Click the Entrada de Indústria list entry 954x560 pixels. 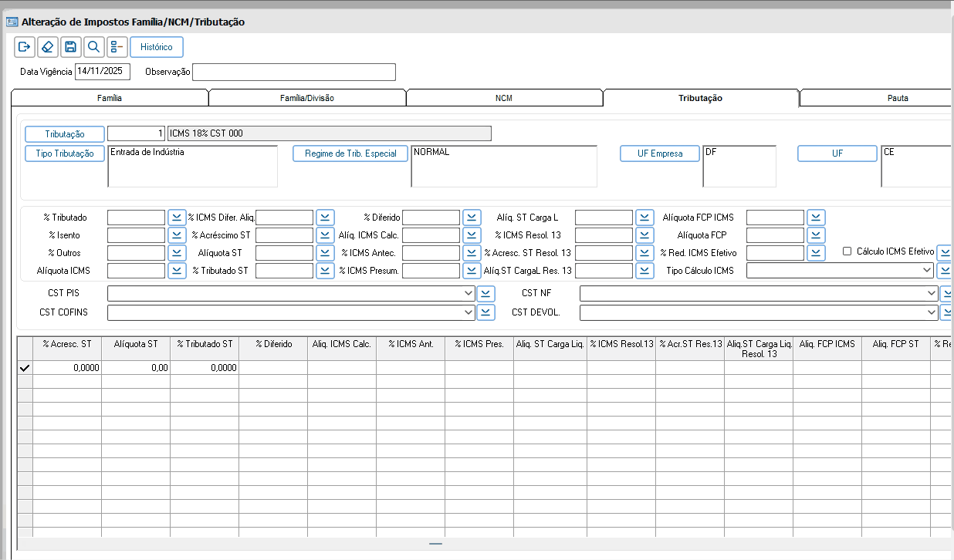147,152
